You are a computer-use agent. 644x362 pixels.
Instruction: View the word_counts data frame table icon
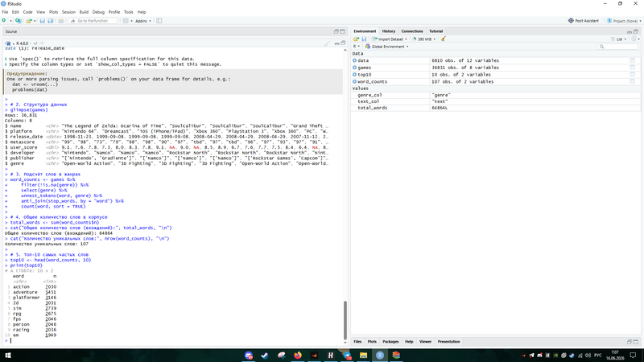coord(633,82)
